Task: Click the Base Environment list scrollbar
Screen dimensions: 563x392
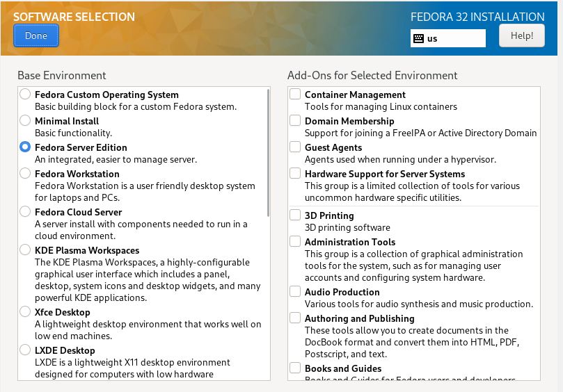Action: coord(268,152)
